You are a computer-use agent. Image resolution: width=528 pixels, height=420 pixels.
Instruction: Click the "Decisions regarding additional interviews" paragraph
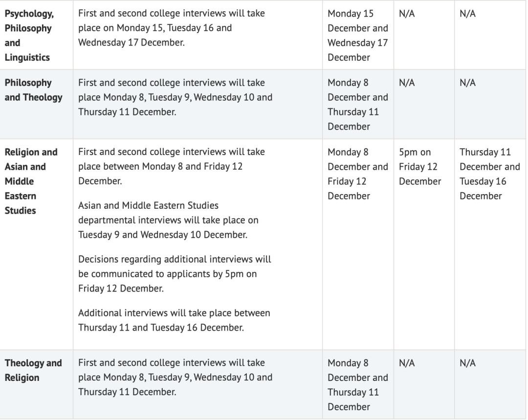[x=175, y=274]
